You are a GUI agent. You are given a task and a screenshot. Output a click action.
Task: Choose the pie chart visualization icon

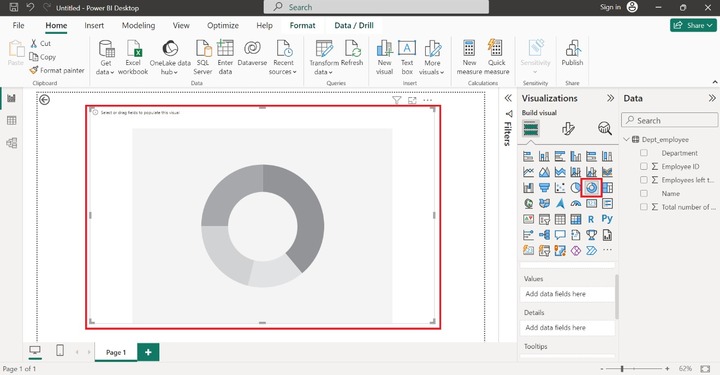tap(575, 187)
